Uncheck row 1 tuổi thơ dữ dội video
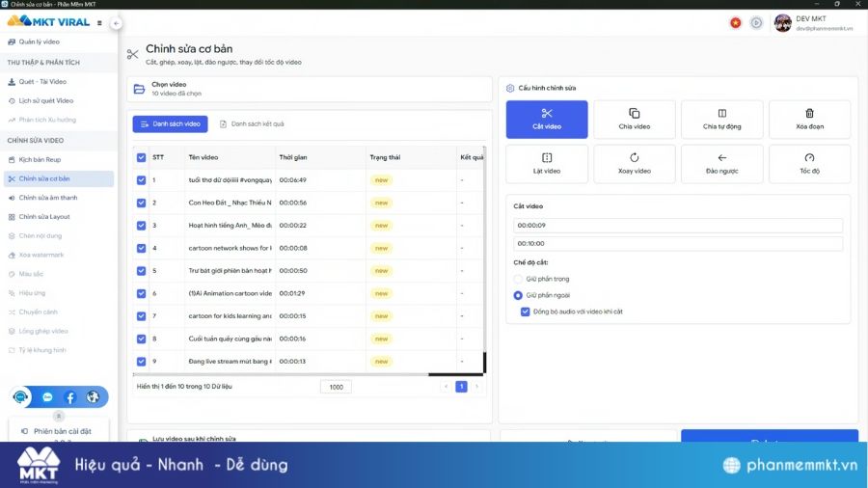 (x=141, y=179)
